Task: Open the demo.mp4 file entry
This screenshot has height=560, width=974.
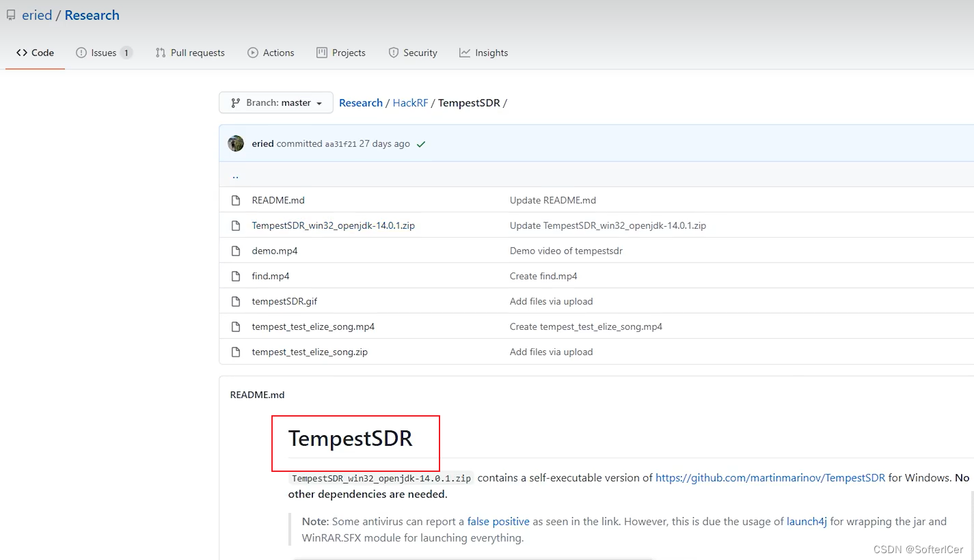Action: pyautogui.click(x=275, y=251)
